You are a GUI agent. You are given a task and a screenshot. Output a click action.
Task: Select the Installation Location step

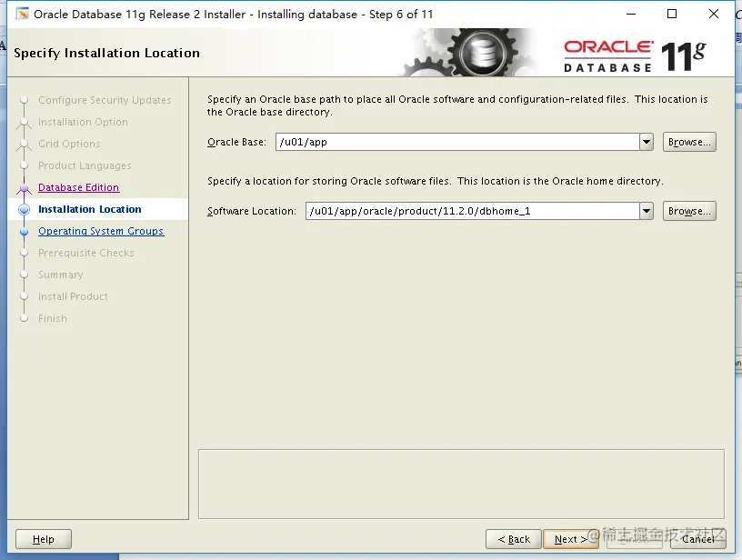click(x=90, y=209)
